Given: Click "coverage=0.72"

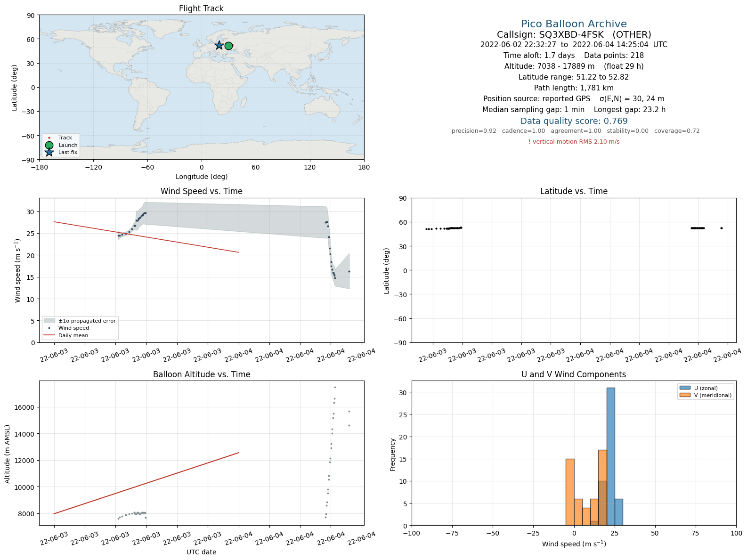Looking at the screenshot, I should 677,131.
